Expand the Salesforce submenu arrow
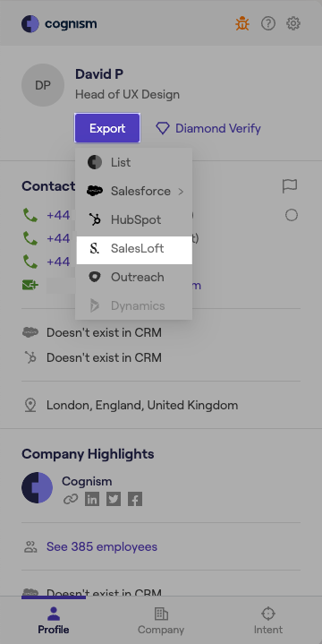Viewport: 322px width, 644px height. coord(181,191)
